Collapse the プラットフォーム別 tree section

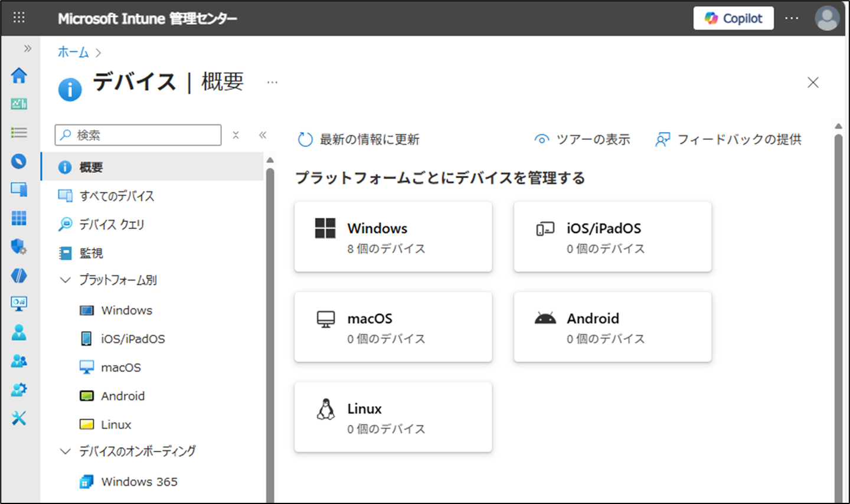point(66,280)
